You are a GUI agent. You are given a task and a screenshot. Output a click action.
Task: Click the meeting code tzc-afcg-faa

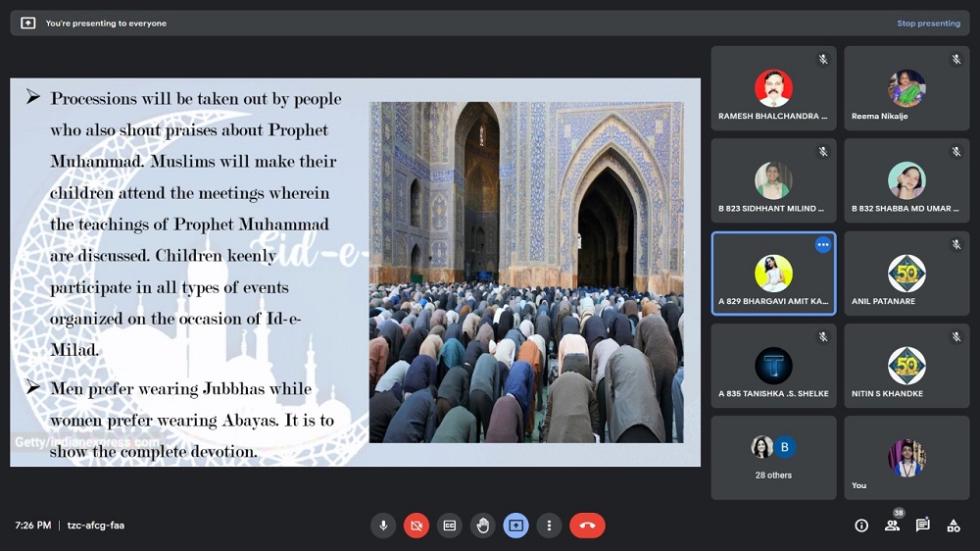click(x=95, y=526)
